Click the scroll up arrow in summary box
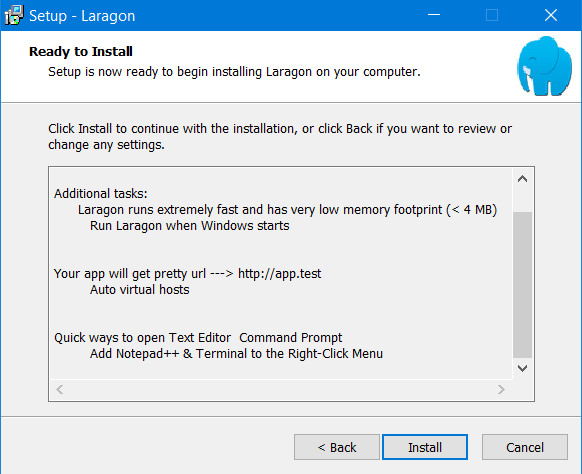 point(523,179)
